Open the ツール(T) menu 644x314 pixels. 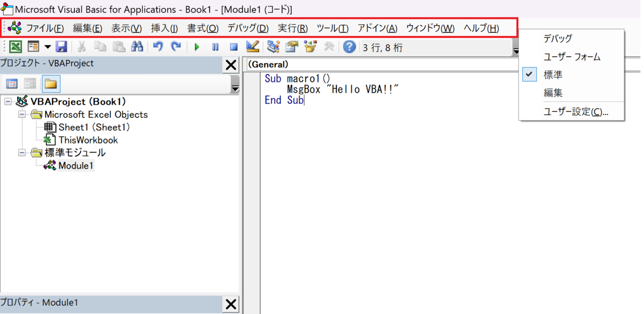332,28
